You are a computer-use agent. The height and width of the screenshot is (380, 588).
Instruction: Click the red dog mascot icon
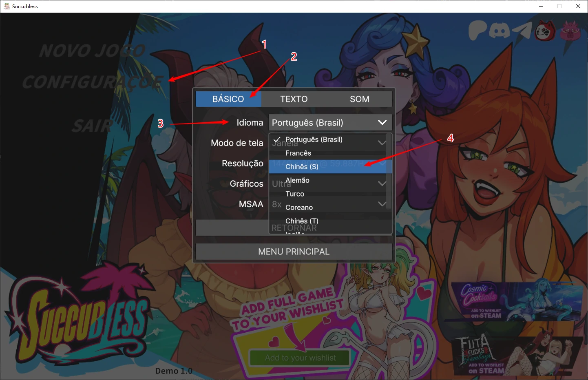click(545, 31)
